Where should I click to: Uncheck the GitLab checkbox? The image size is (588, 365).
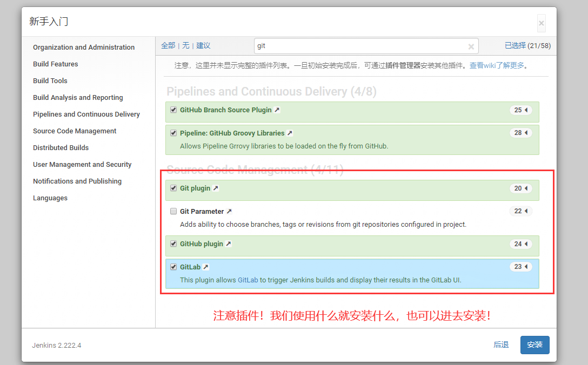(x=173, y=267)
